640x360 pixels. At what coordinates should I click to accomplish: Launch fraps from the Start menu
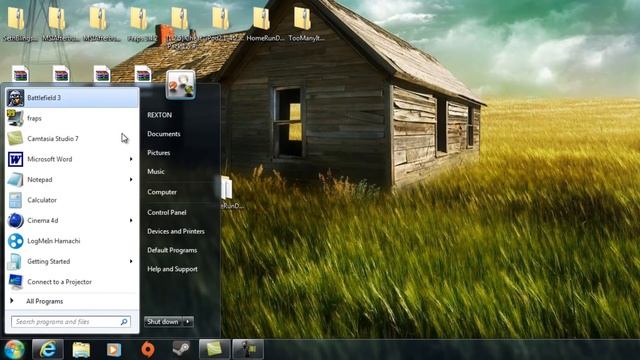72,118
